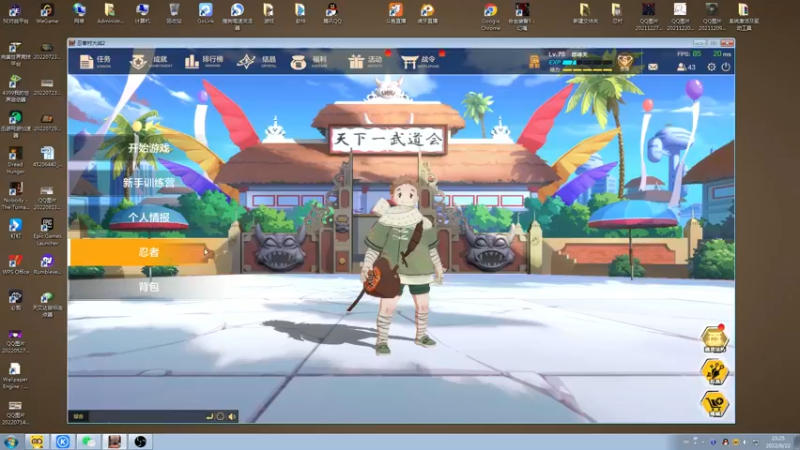
Task: Open the 排行榜 rankings menu
Action: [x=204, y=62]
